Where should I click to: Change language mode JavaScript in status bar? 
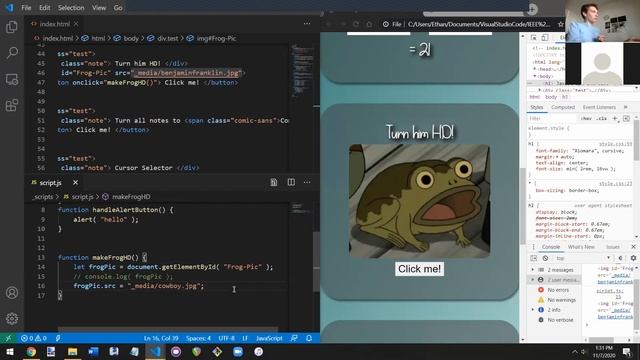269,338
